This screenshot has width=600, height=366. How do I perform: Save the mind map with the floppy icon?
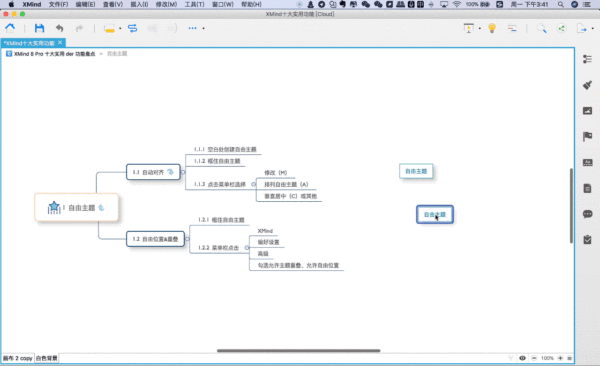pos(39,28)
